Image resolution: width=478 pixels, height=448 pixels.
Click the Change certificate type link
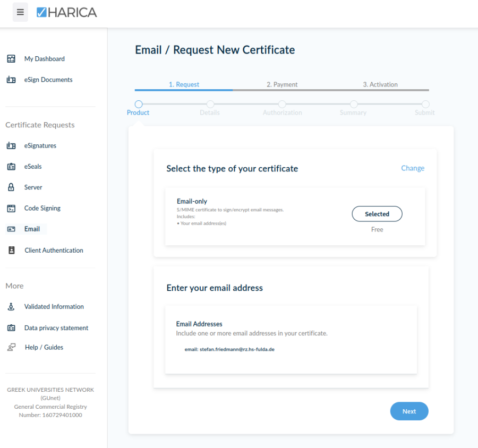413,168
